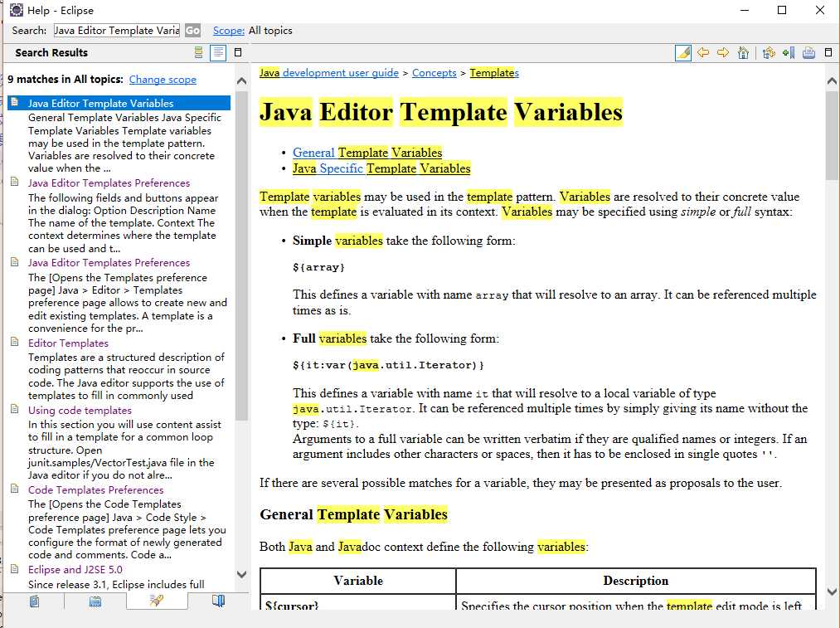840x628 pixels.
Task: Open Using code templates search result
Action: click(x=80, y=410)
